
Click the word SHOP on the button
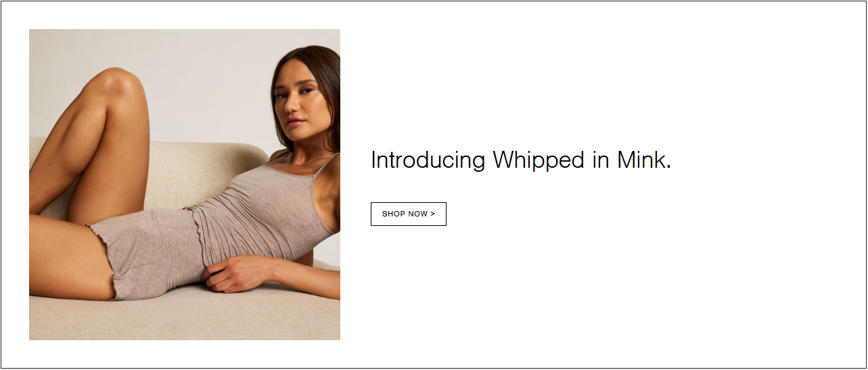[394, 214]
